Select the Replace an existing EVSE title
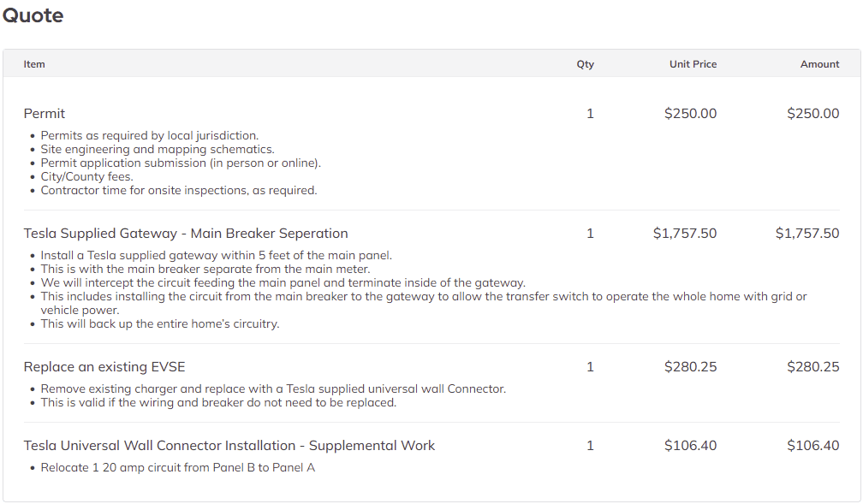This screenshot has width=863, height=504. 104,367
